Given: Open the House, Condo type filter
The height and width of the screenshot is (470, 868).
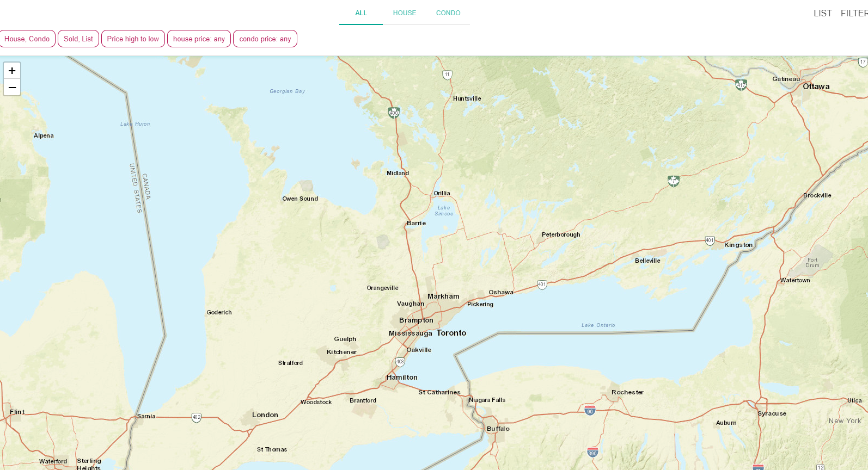Looking at the screenshot, I should coord(27,39).
